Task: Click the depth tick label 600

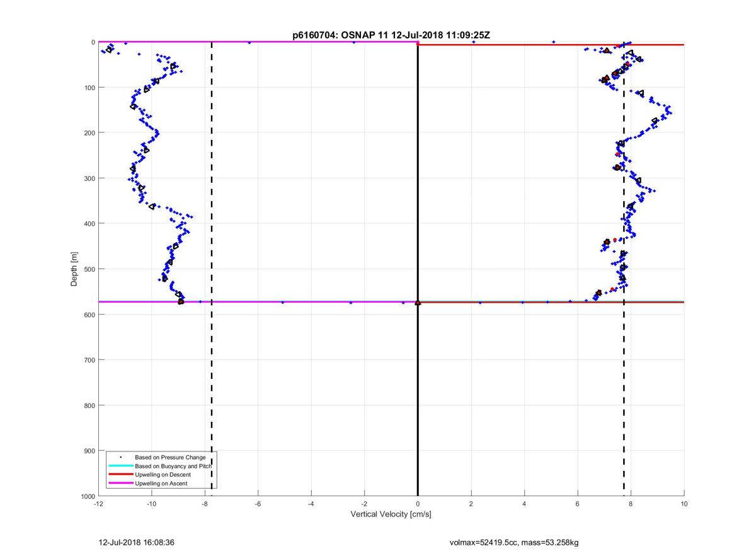Action: [89, 315]
